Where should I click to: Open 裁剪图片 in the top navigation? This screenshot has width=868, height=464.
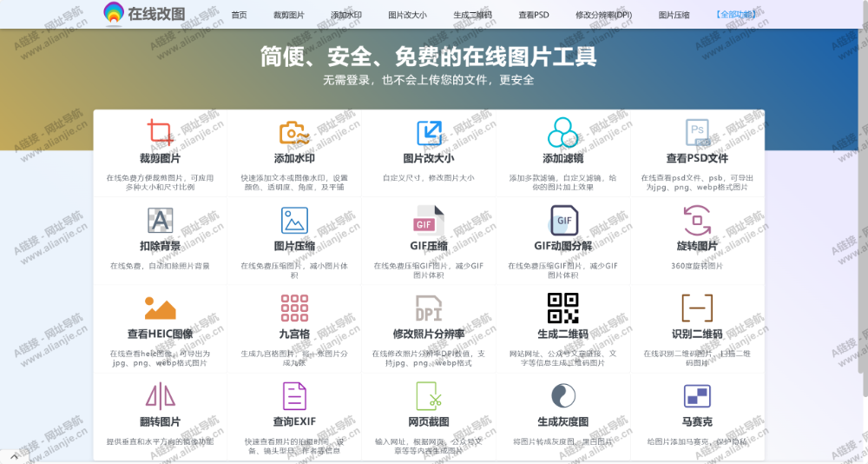tap(289, 15)
